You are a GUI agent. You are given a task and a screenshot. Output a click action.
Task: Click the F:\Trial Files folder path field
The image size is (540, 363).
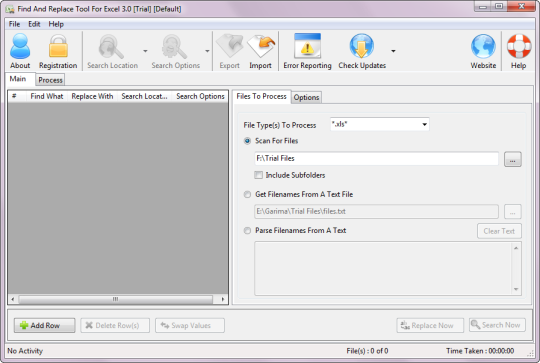coord(376,158)
